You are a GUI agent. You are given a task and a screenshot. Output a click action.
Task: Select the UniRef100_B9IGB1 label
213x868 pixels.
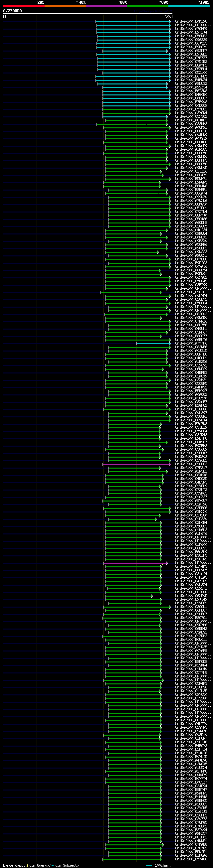click(x=191, y=54)
